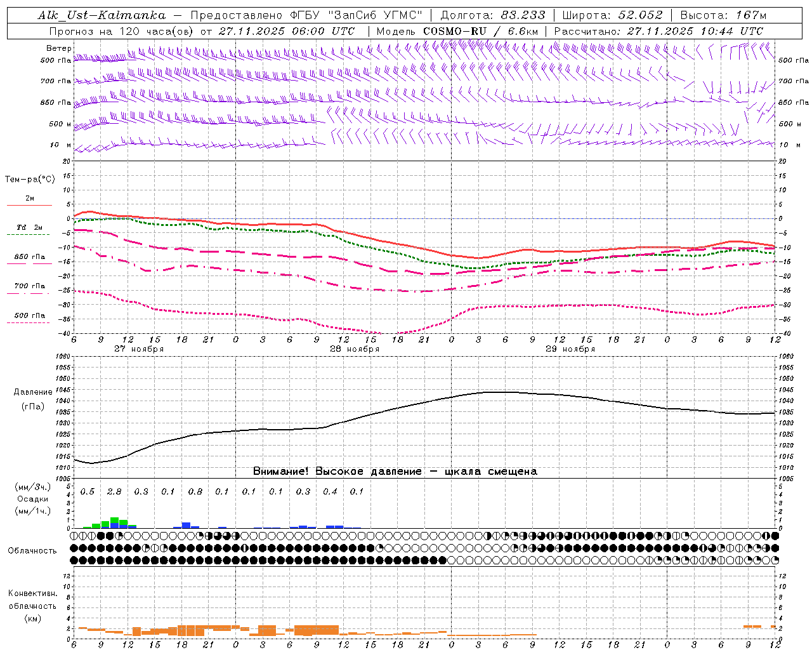The height and width of the screenshot is (650, 812).
Task: Click the forecast start 27.11.2025 06:00 UTC
Action: (287, 31)
